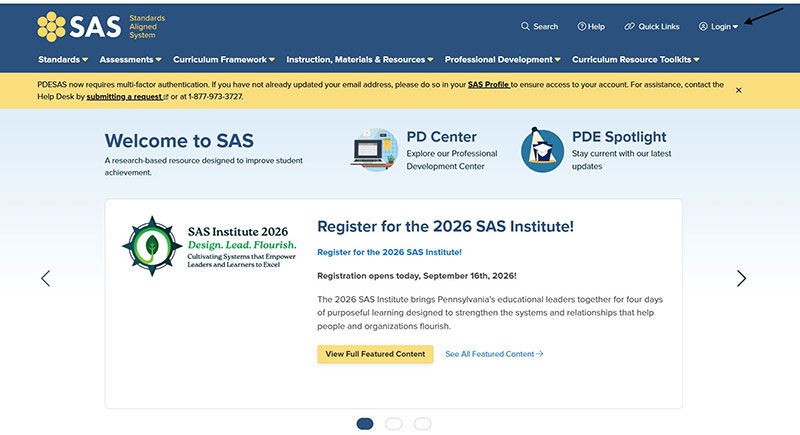This screenshot has width=800, height=435.
Task: Click the Welcome to SAS heading
Action: pos(179,141)
